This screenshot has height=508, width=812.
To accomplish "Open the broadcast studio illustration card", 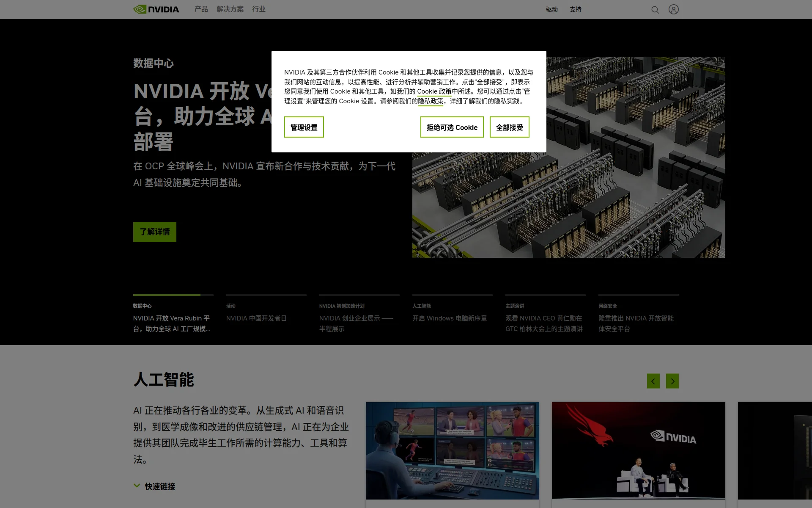I will tap(453, 451).
